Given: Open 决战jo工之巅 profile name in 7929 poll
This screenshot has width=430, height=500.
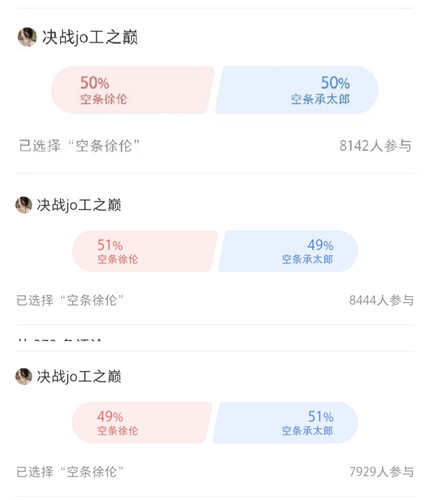Looking at the screenshot, I should click(79, 376).
